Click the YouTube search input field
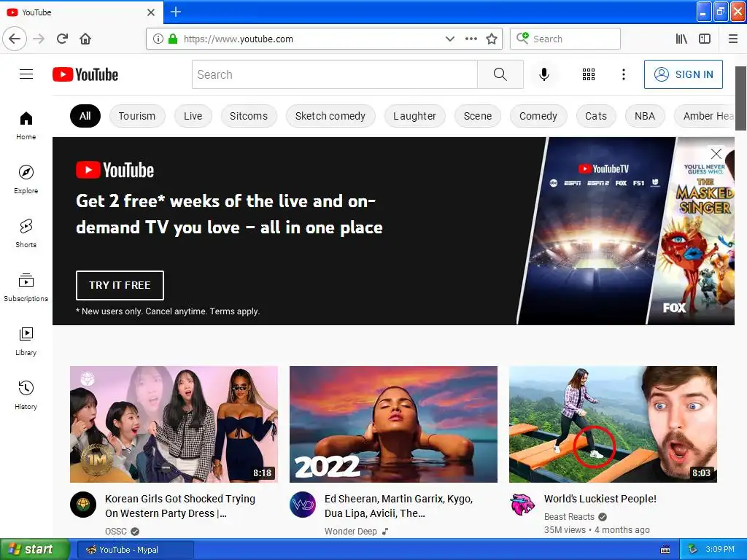This screenshot has width=747, height=560. tap(334, 74)
